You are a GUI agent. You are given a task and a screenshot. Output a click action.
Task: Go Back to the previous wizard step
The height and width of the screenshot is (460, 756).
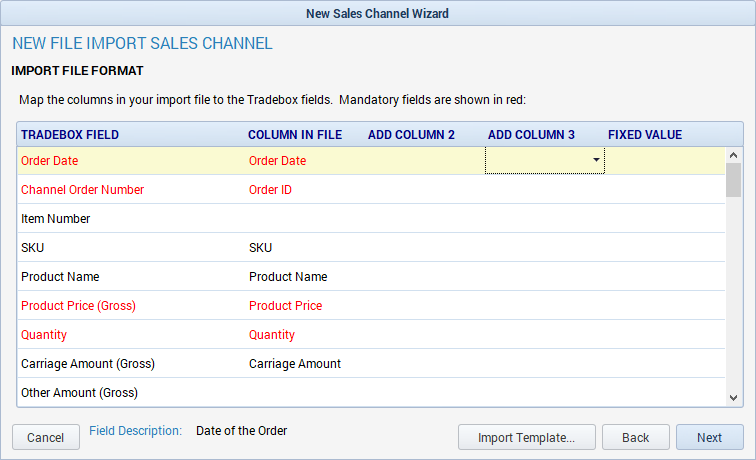pyautogui.click(x=635, y=437)
